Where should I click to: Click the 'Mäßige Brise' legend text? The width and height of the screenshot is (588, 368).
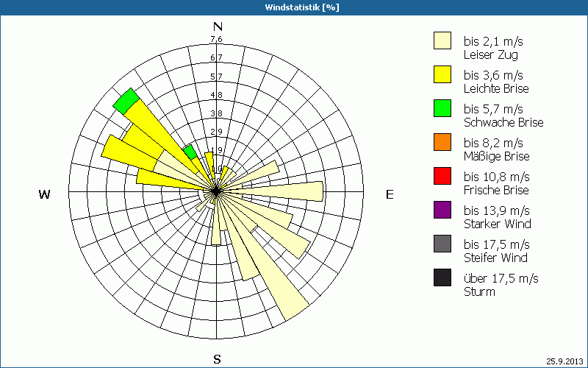tap(497, 156)
